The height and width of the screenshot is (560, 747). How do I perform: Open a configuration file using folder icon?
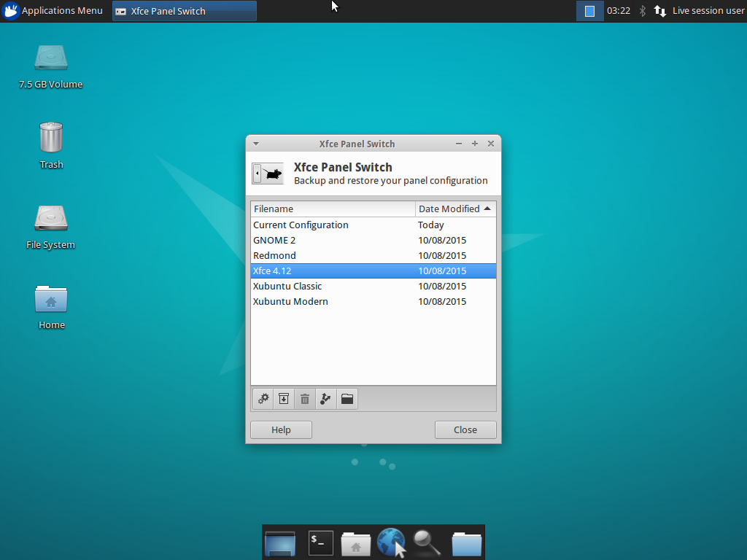click(347, 399)
